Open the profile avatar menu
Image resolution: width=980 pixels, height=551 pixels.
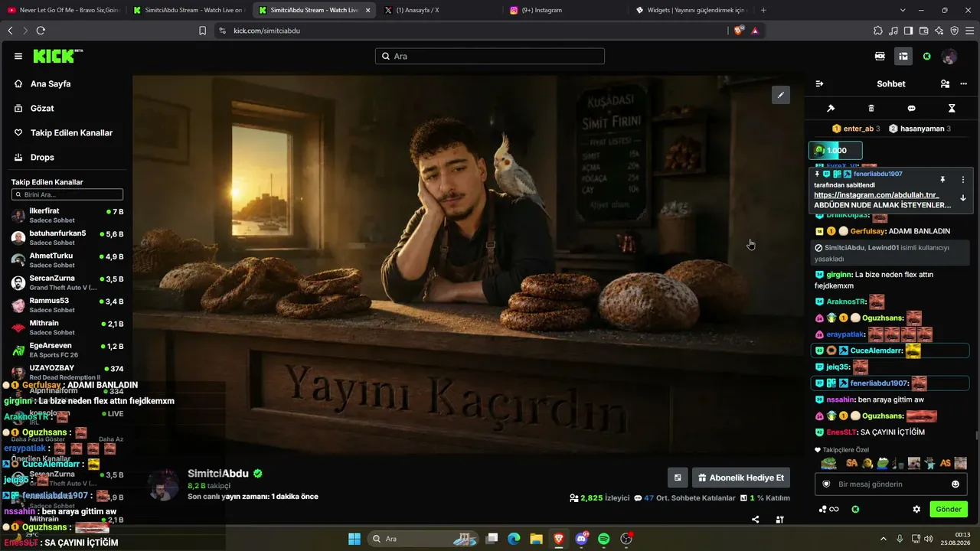coord(949,56)
